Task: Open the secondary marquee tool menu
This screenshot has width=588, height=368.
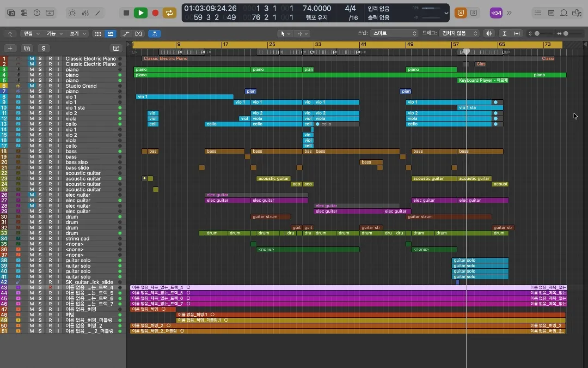Action: [x=302, y=34]
